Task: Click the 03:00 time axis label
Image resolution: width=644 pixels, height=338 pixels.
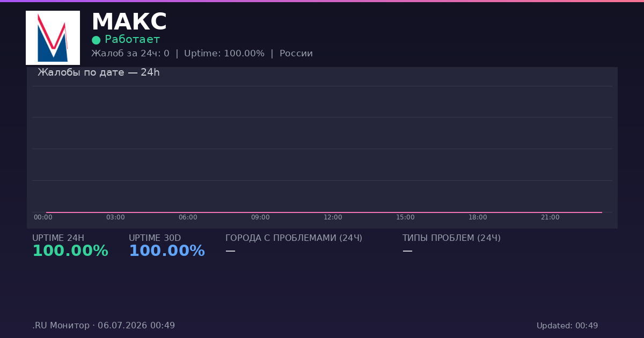Action: pyautogui.click(x=115, y=217)
